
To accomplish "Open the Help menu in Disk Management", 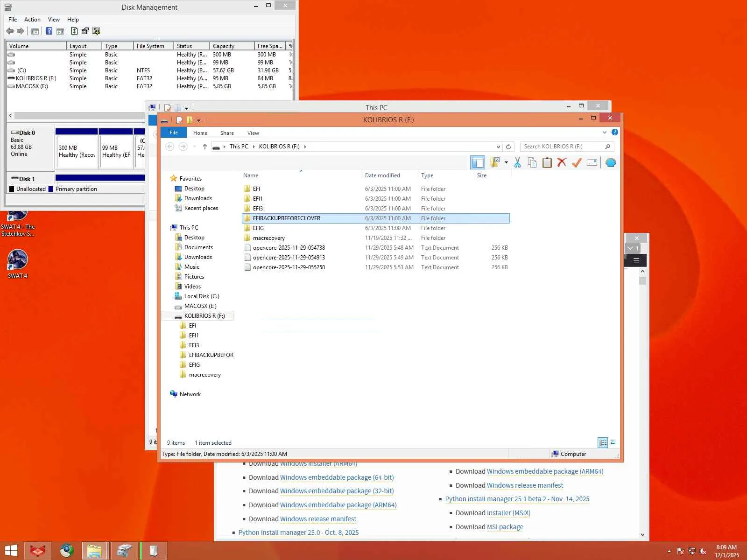I will click(x=73, y=20).
